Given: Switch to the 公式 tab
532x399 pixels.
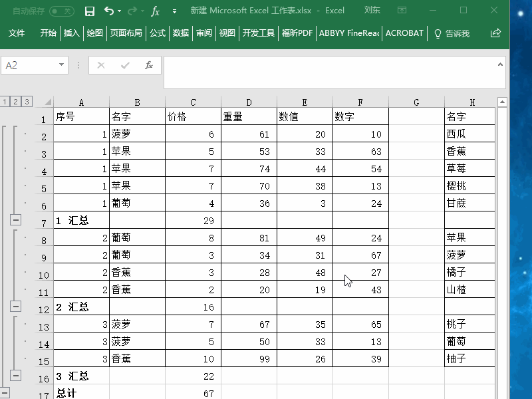Looking at the screenshot, I should (x=158, y=33).
